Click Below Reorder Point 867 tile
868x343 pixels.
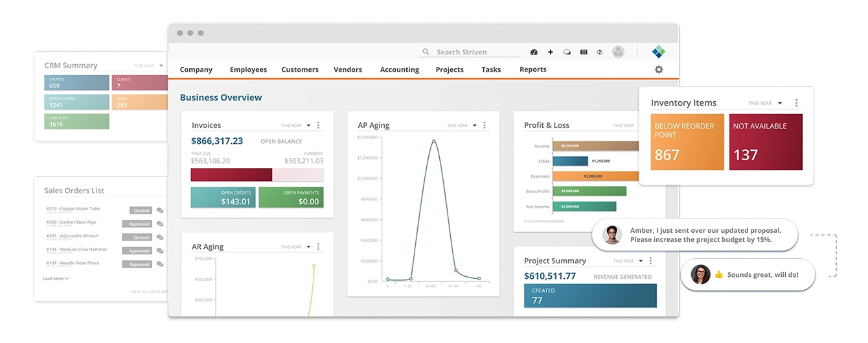tap(687, 142)
